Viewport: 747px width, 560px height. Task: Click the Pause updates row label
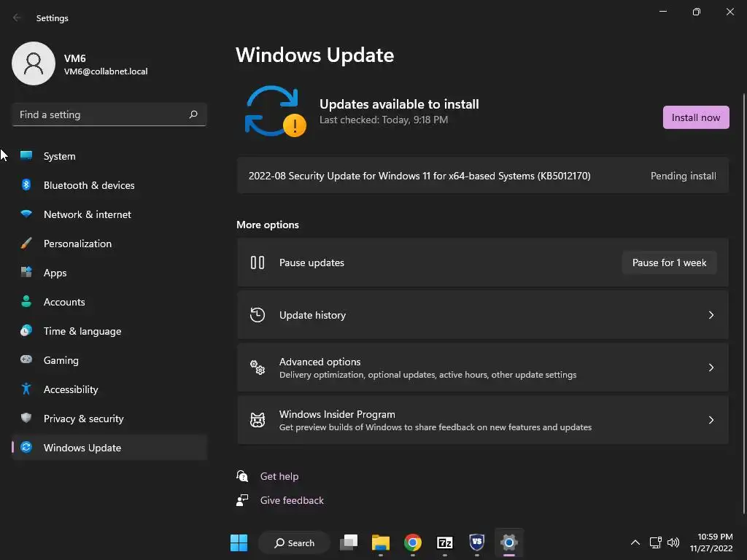[311, 262]
